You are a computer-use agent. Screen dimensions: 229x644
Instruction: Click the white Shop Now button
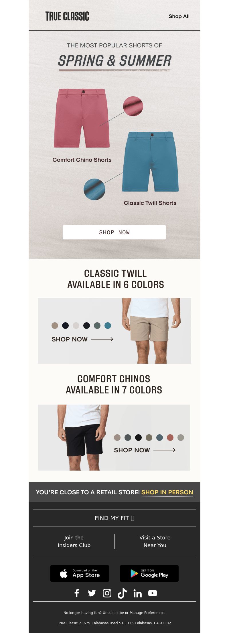[x=114, y=232]
